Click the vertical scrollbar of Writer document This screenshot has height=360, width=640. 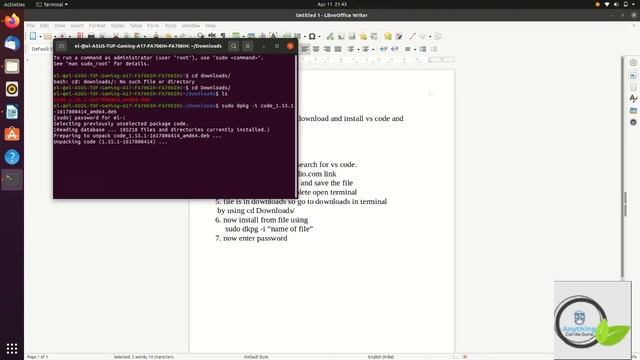click(x=623, y=167)
